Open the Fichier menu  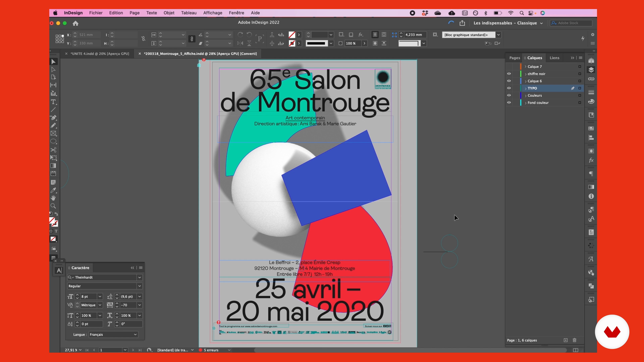point(96,13)
